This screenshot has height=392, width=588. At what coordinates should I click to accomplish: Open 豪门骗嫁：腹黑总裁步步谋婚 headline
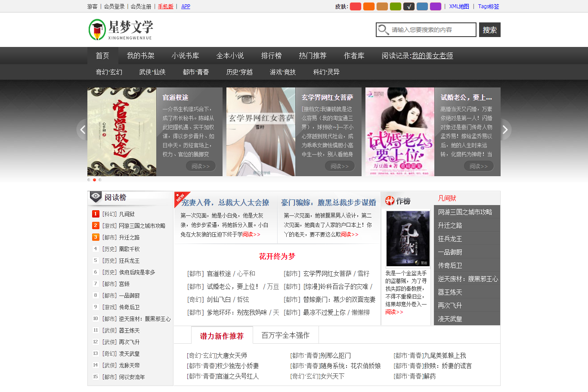tap(328, 202)
